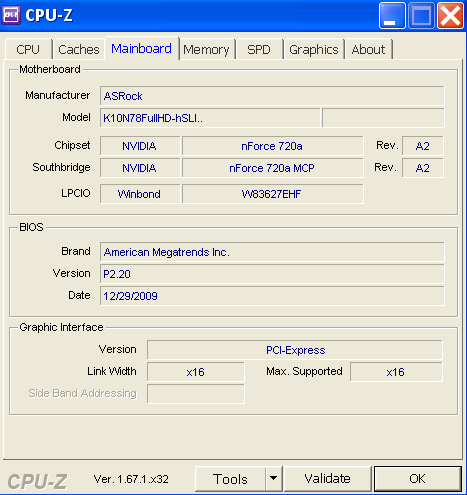Close the CPU-Z window
The image size is (467, 495).
click(450, 15)
